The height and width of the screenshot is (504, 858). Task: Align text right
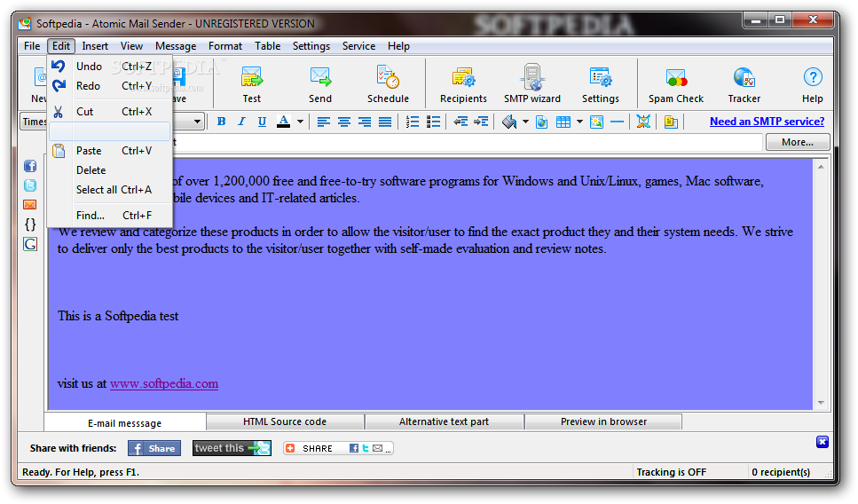[365, 122]
